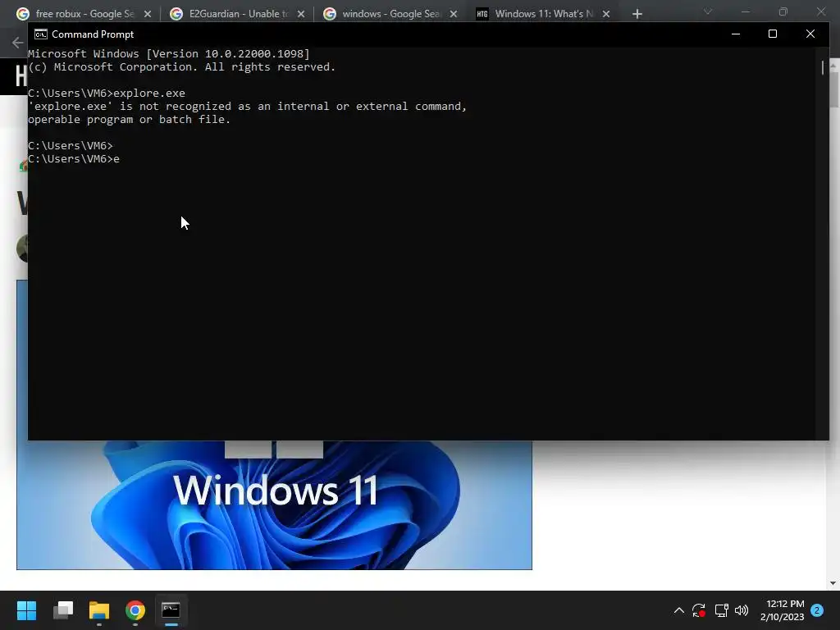Click the current prompt line C:\Users\VM6>e

74,159
